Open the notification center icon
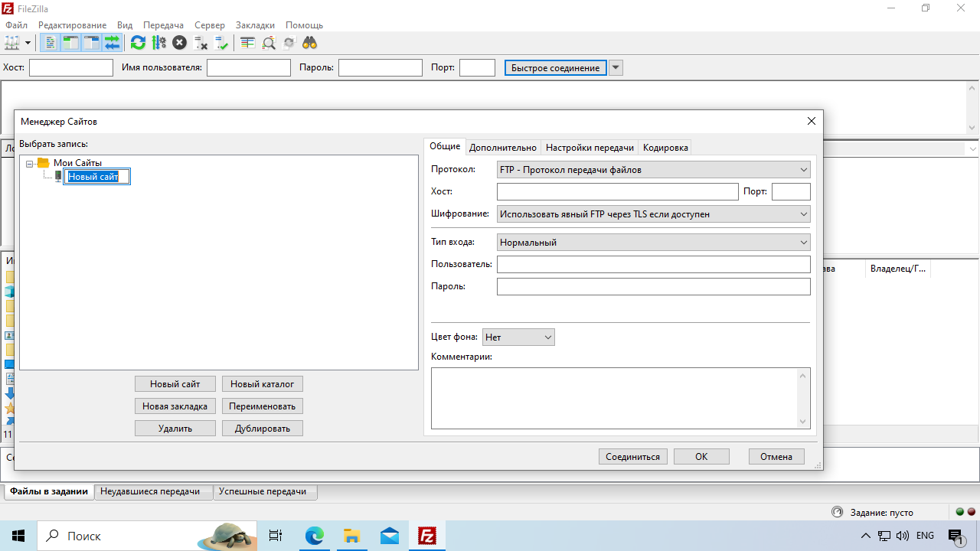This screenshot has height=551, width=980. point(956,536)
